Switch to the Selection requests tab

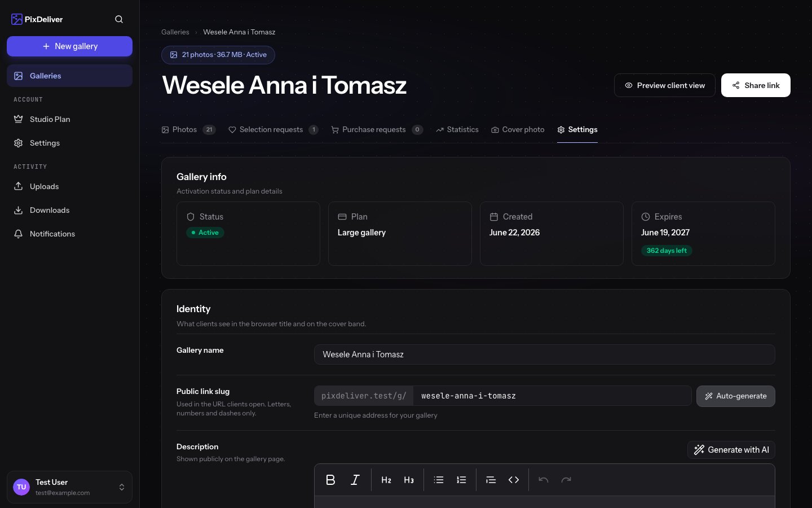pos(273,130)
